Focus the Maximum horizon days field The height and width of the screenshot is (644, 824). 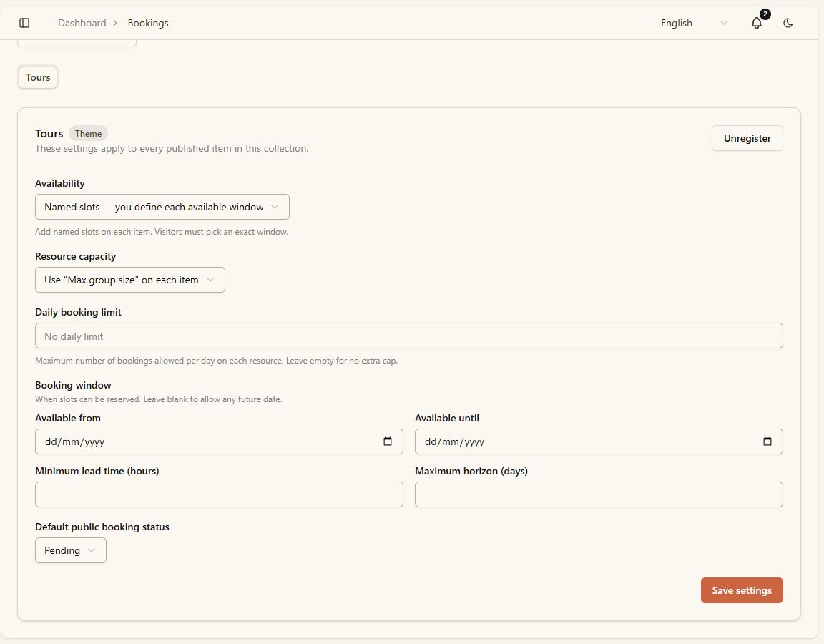tap(599, 494)
